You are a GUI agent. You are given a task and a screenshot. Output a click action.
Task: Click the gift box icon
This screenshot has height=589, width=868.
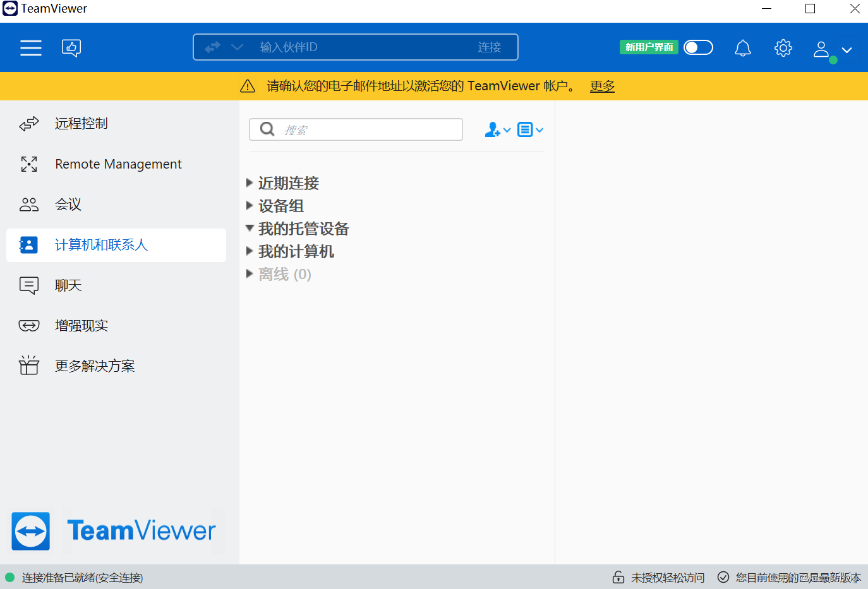click(29, 365)
